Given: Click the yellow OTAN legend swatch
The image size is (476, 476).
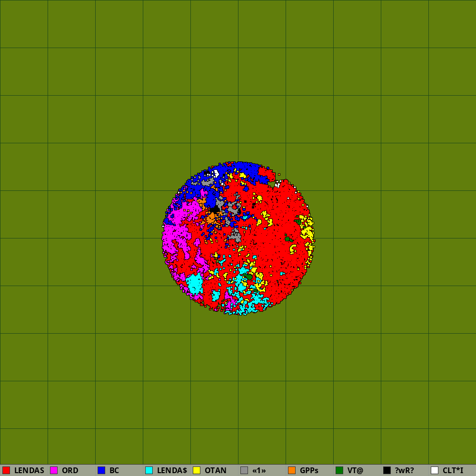Looking at the screenshot, I should tap(197, 470).
